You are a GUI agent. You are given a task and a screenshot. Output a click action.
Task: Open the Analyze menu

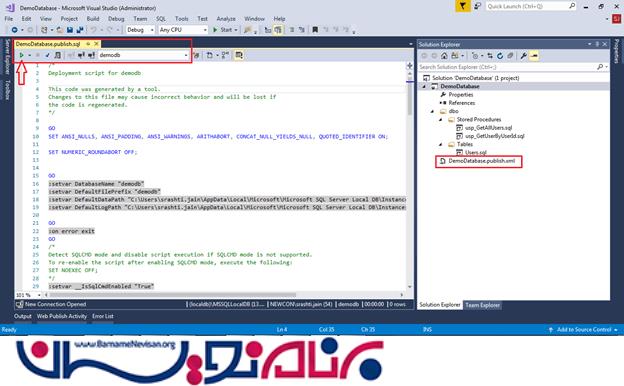(x=226, y=19)
